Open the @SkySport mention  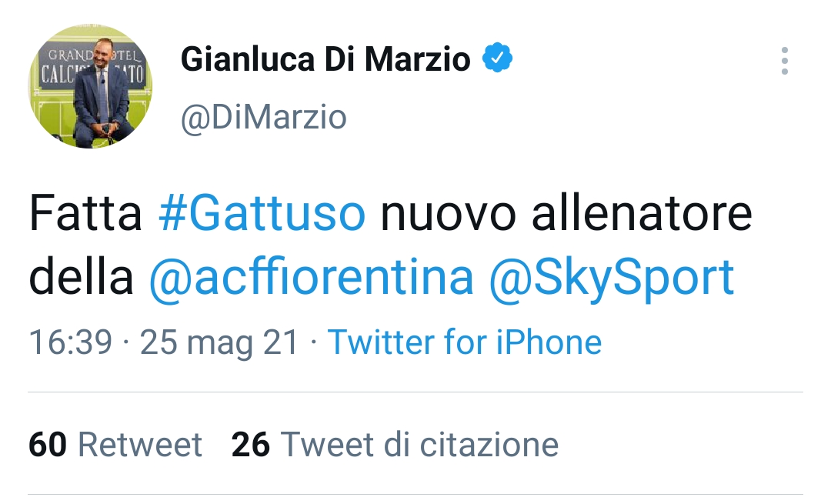pos(616,279)
